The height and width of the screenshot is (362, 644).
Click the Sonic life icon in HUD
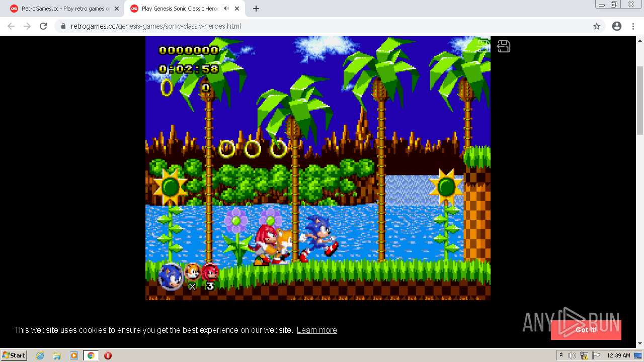tap(171, 277)
